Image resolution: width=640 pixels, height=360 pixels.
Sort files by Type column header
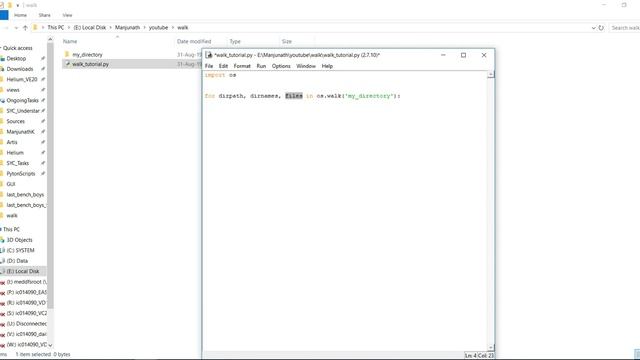tap(235, 42)
